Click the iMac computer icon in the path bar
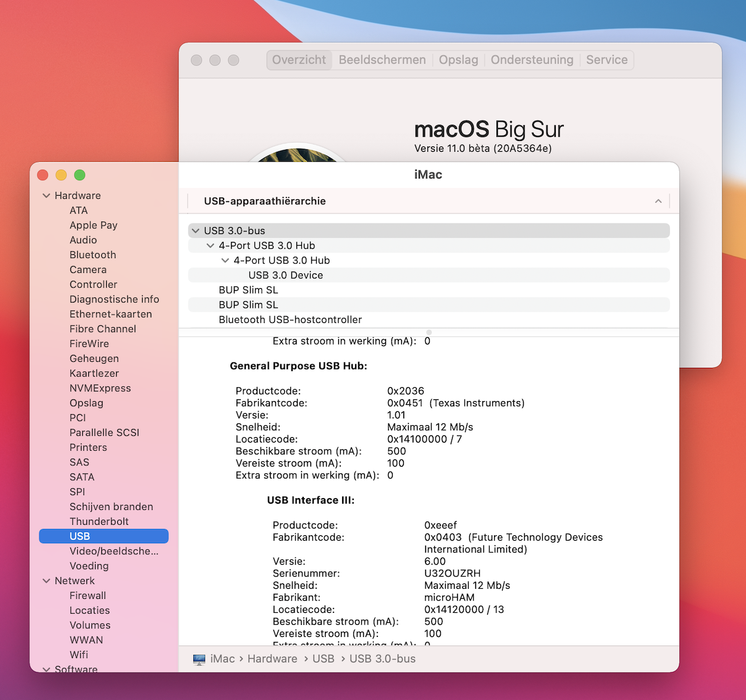 199,659
